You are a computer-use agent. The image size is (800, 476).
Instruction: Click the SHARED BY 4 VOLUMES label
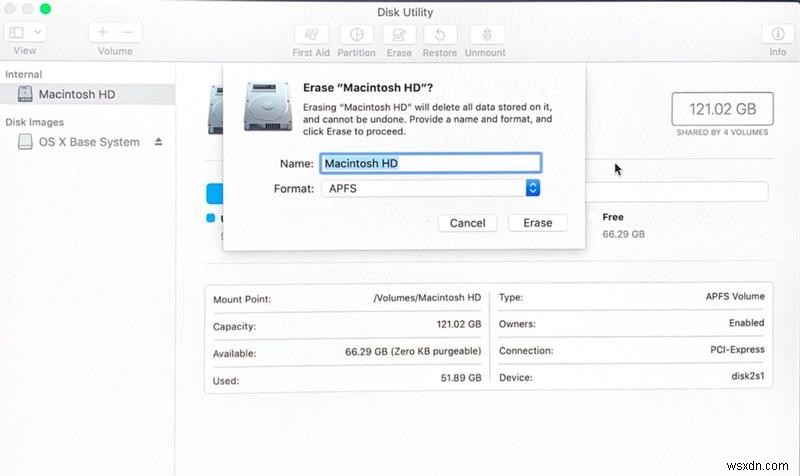coord(722,132)
